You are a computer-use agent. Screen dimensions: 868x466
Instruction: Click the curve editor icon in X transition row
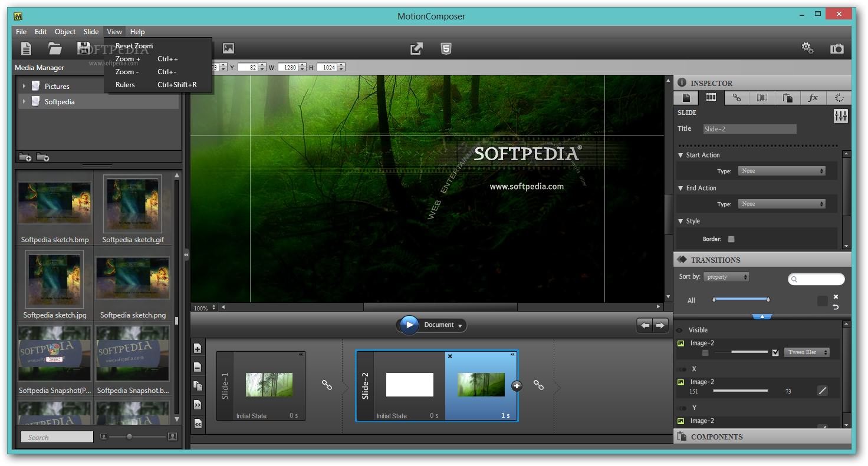click(x=823, y=391)
